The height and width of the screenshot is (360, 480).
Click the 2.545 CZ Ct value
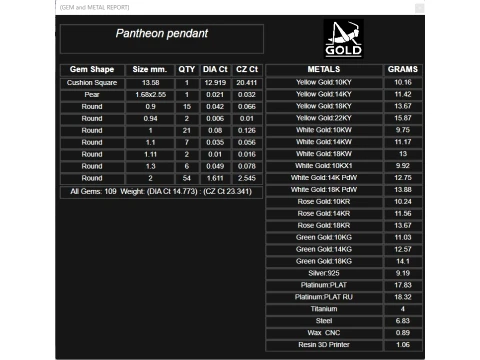pos(247,179)
